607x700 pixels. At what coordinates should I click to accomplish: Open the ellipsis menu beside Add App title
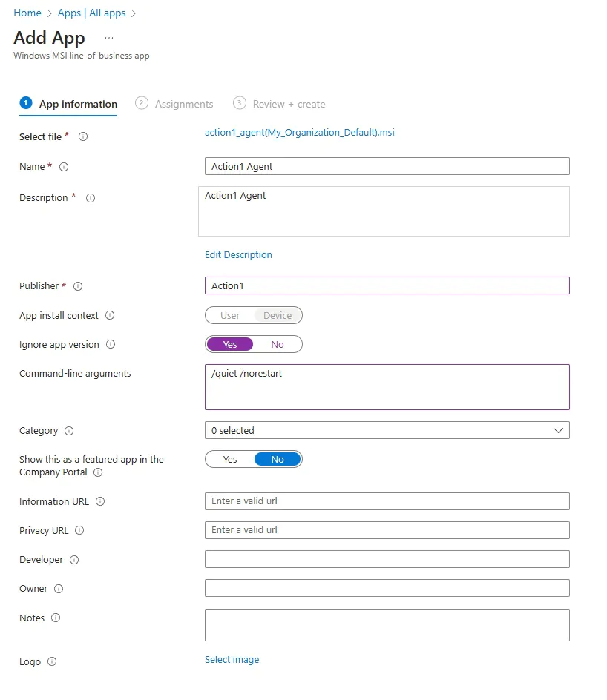108,36
